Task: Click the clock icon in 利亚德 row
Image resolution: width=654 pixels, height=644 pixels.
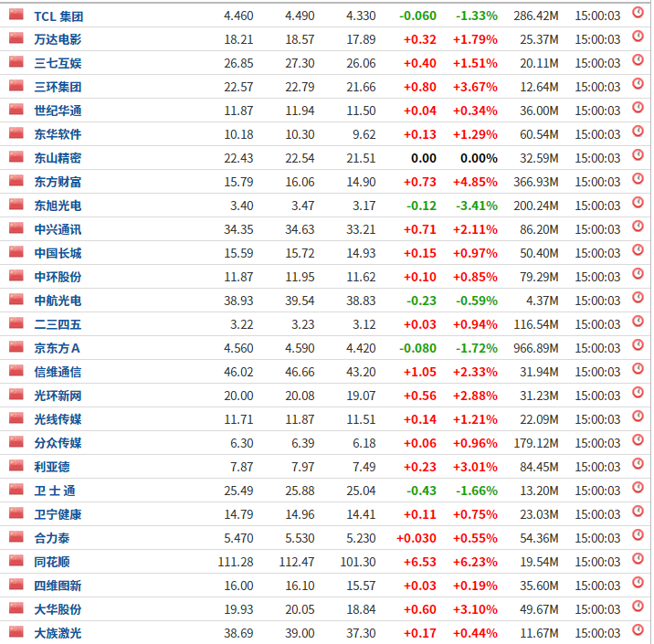Action: tap(638, 464)
